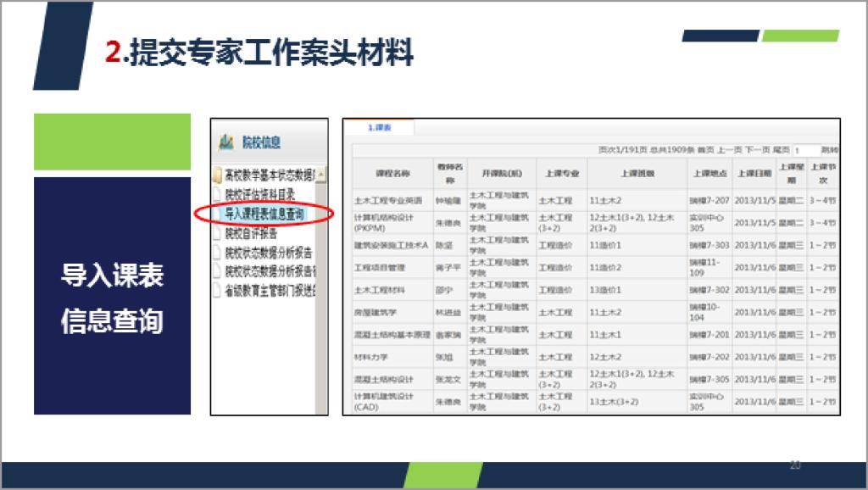Click the 11造价2 class cell
This screenshot has width=868, height=490.
pyautogui.click(x=637, y=267)
